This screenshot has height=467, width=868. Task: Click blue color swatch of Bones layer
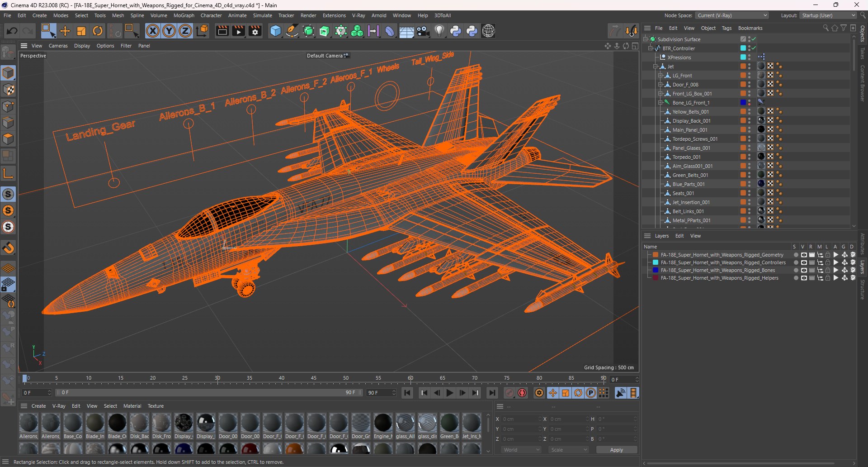pyautogui.click(x=656, y=270)
